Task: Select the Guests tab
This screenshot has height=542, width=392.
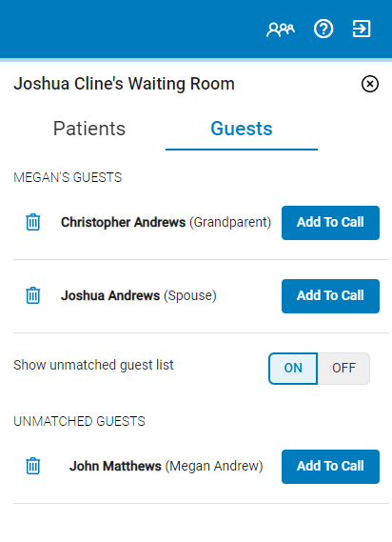Action: (242, 130)
